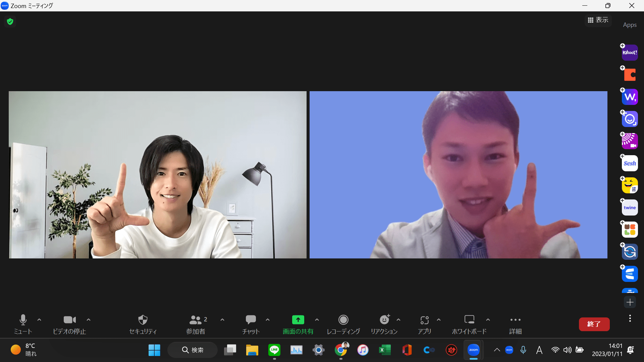The width and height of the screenshot is (644, 362).
Task: Expand the screen share options arrow
Action: click(x=317, y=320)
